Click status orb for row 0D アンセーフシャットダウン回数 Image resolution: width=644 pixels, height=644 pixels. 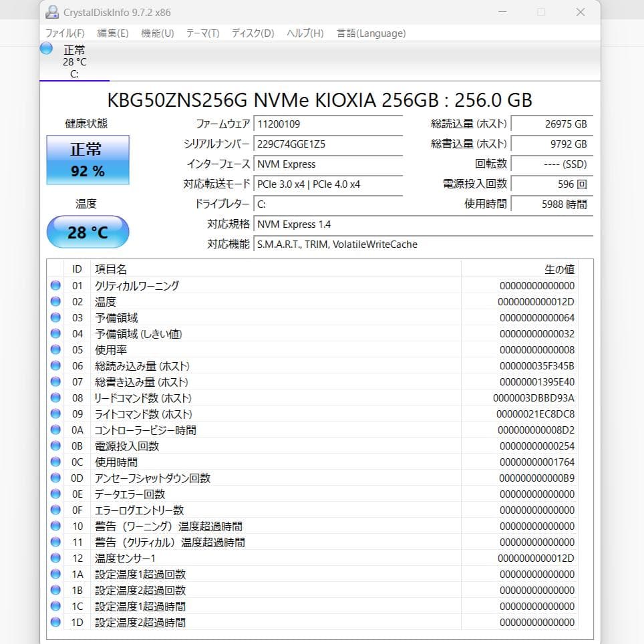coord(55,478)
